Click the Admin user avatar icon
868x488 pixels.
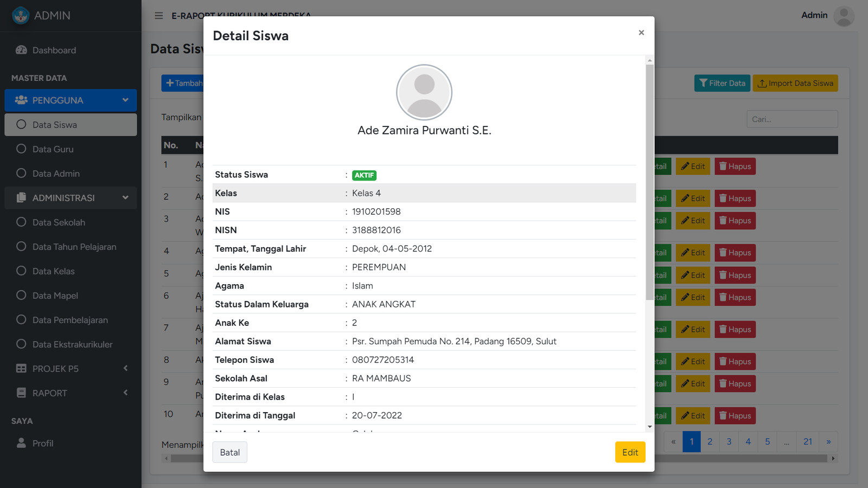(x=844, y=16)
